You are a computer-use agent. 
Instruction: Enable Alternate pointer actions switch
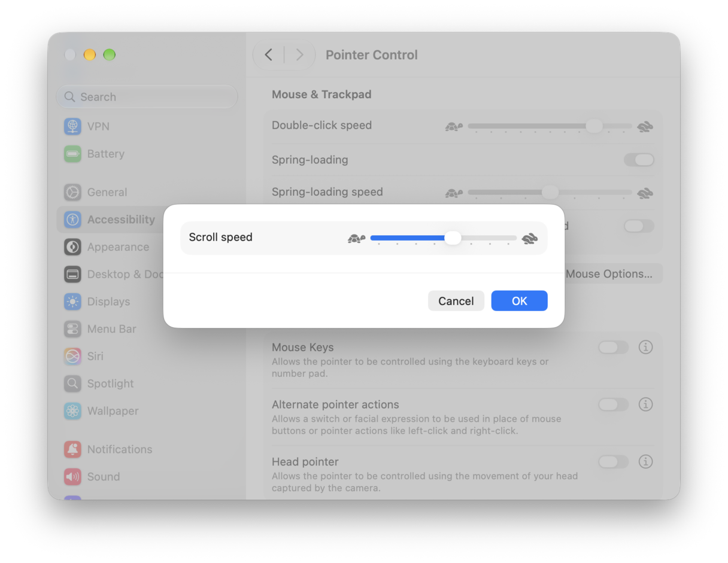(x=613, y=405)
